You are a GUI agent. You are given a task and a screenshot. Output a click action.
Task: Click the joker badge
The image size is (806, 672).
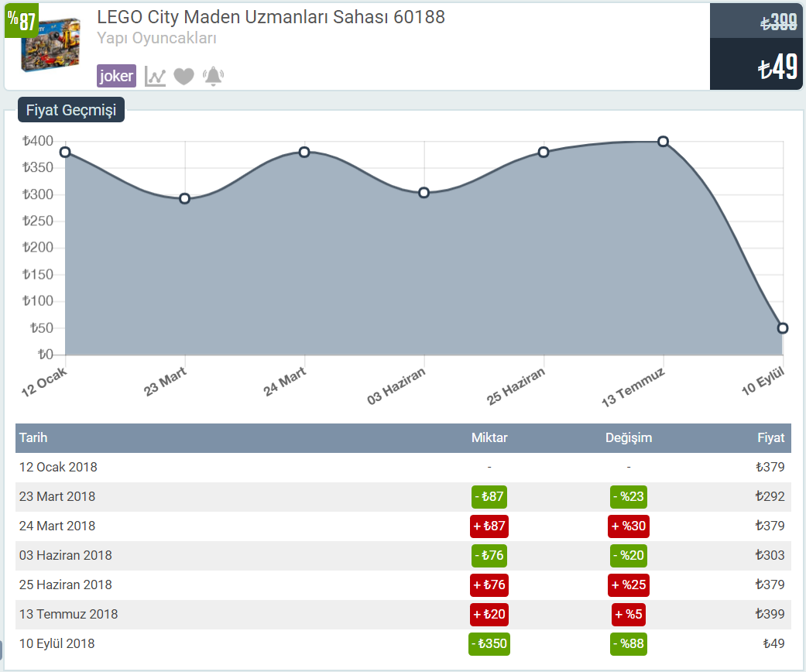pyautogui.click(x=117, y=76)
